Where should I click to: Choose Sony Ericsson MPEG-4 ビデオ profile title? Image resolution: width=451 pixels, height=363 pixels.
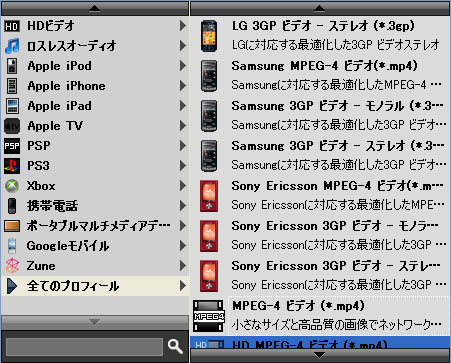coord(337,186)
